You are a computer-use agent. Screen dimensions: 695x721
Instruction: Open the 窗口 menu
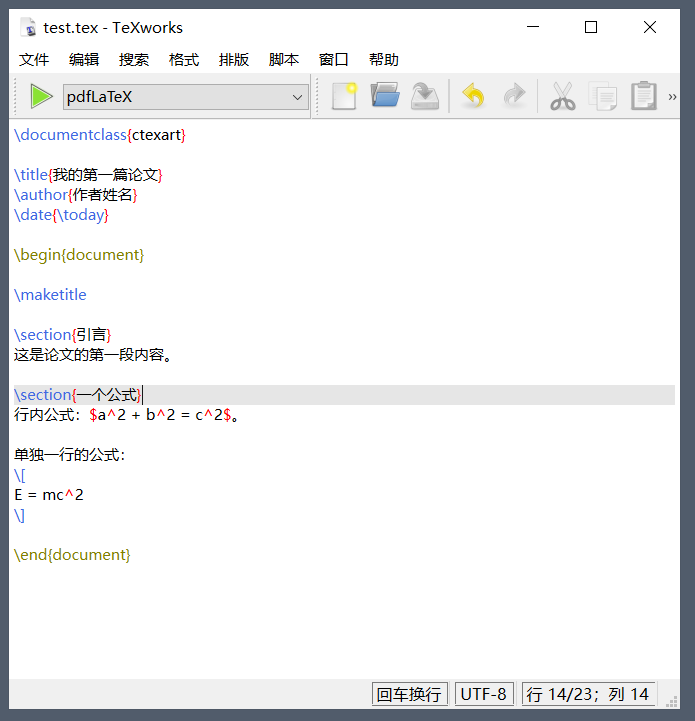click(334, 60)
